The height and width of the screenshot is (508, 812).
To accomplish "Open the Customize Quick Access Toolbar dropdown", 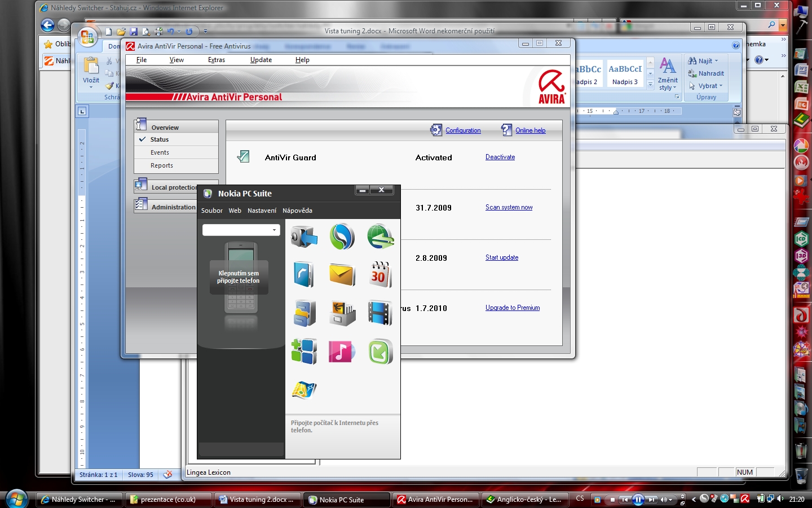I will click(x=205, y=32).
